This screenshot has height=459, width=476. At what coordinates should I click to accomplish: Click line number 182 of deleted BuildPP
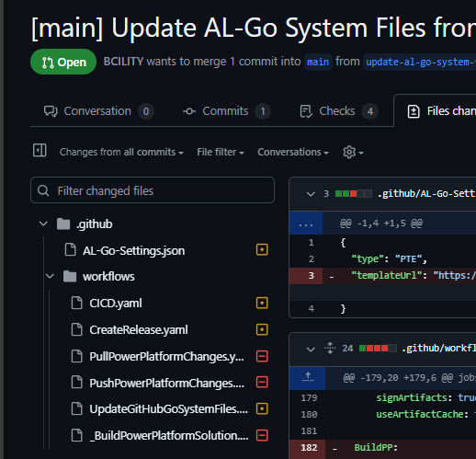click(x=308, y=448)
